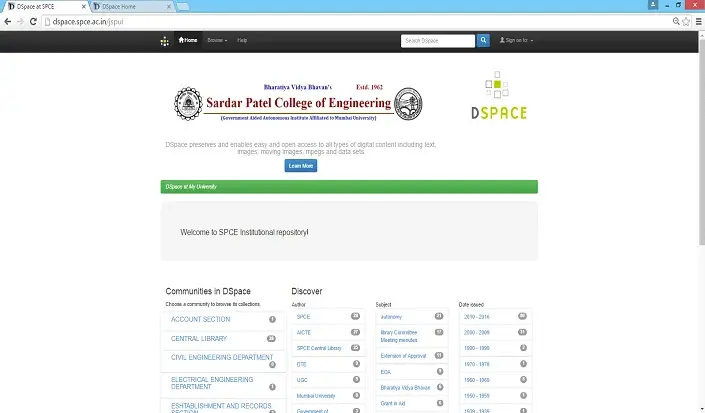This screenshot has height=413, width=705.
Task: Open CIVIL ENGINEERING DEPARTMENT community
Action: pyautogui.click(x=223, y=360)
